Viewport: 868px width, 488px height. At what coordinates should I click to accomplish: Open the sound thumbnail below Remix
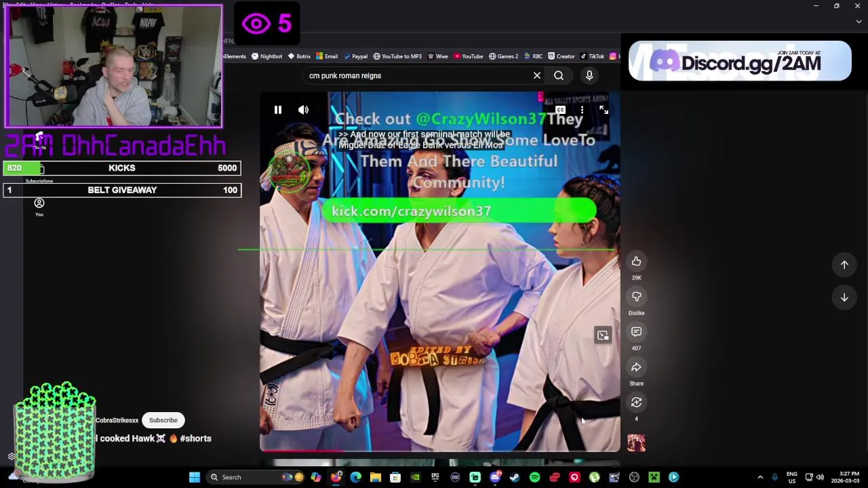tap(636, 443)
